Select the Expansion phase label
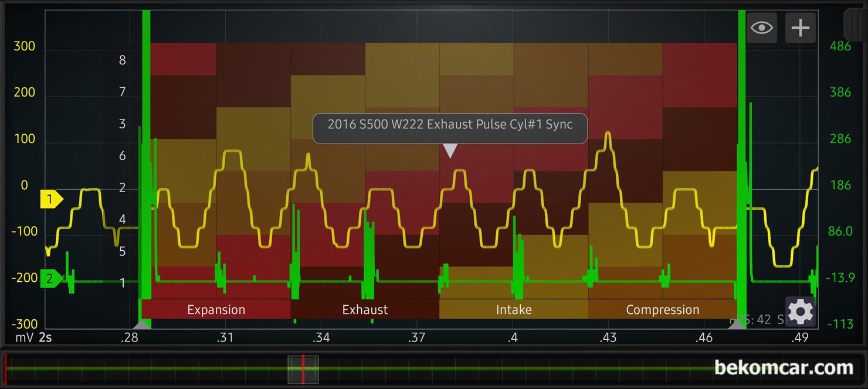This screenshot has height=389, width=868. pyautogui.click(x=216, y=310)
